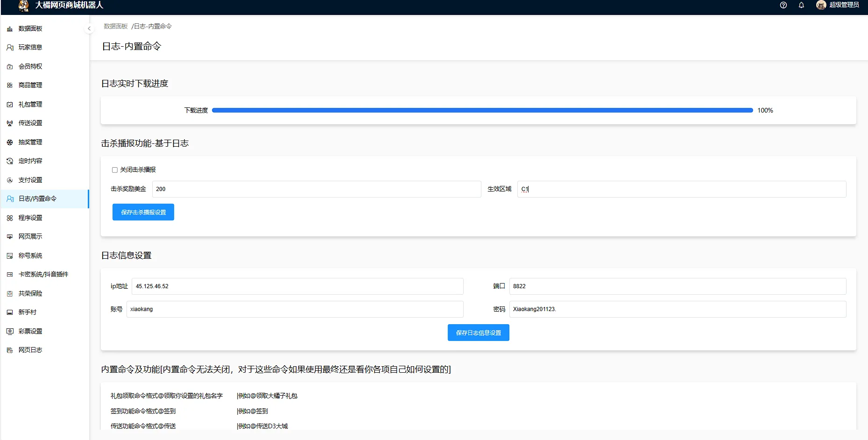The image size is (868, 440).
Task: Click the 数据面板 breadcrumb link
Action: pos(116,27)
